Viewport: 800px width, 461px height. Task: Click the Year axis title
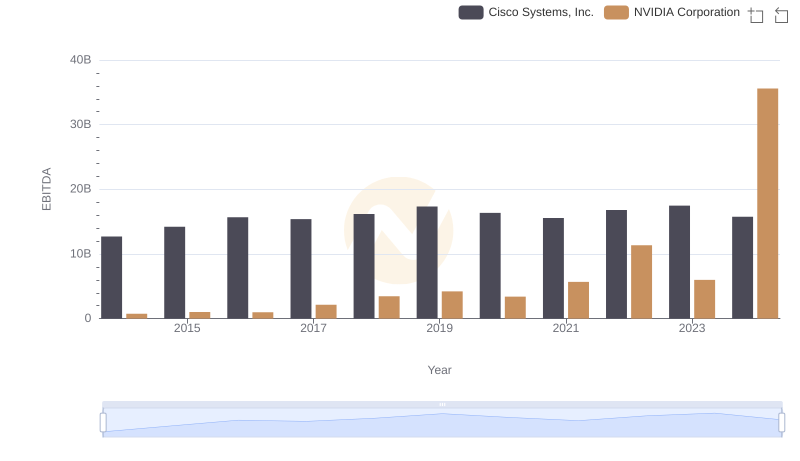[x=439, y=370]
